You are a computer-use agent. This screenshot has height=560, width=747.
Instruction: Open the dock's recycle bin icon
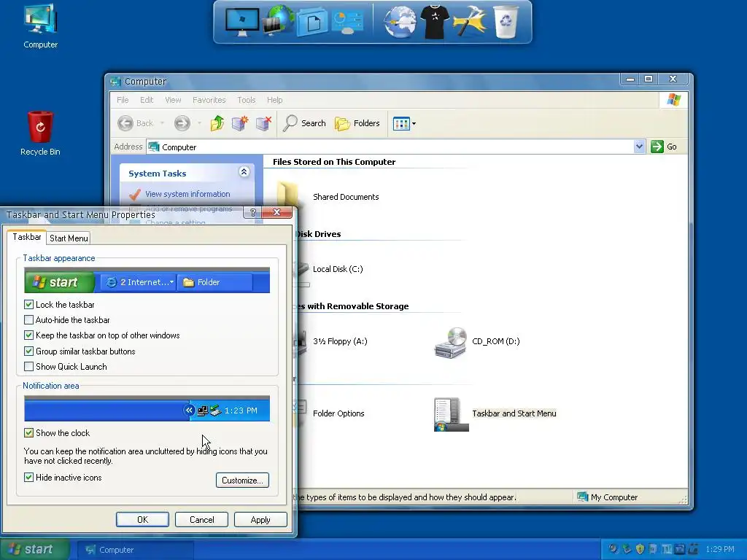(x=506, y=22)
